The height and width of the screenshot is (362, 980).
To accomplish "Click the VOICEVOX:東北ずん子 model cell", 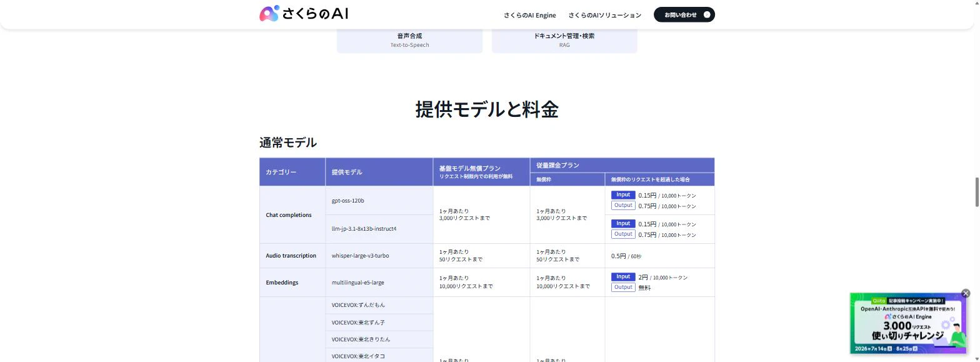I will [x=379, y=323].
